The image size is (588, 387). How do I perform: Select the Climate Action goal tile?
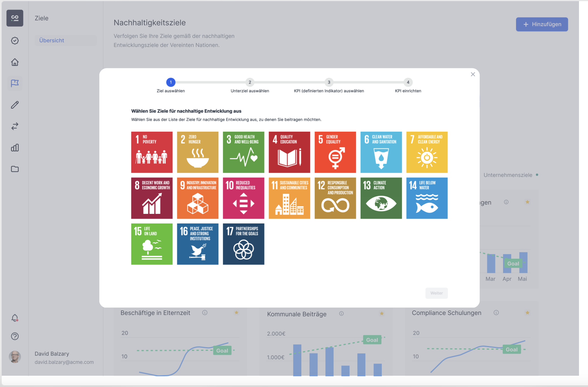click(381, 198)
